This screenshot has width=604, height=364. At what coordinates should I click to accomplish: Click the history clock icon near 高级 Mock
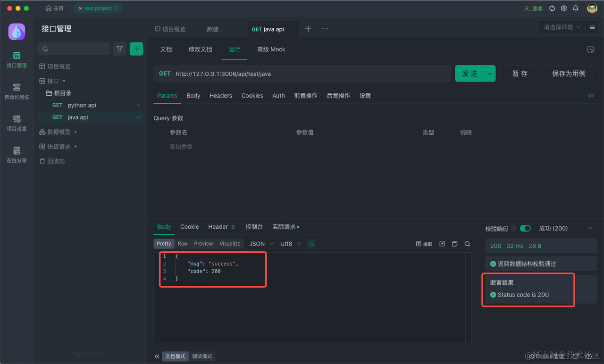(x=590, y=50)
